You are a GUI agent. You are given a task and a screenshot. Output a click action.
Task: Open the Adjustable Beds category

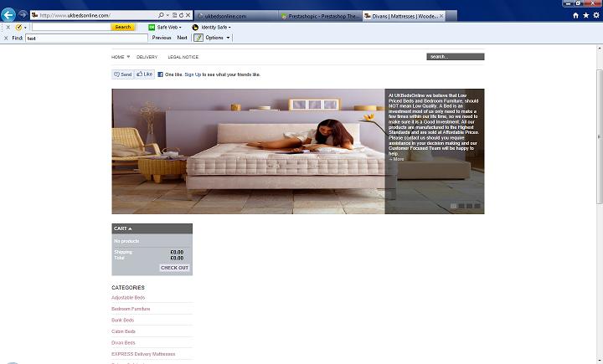128,298
